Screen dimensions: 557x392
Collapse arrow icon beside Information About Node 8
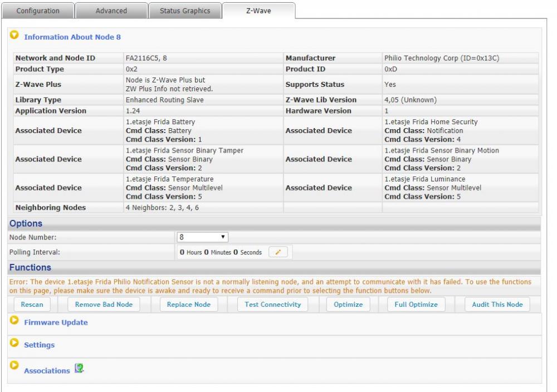pos(14,36)
